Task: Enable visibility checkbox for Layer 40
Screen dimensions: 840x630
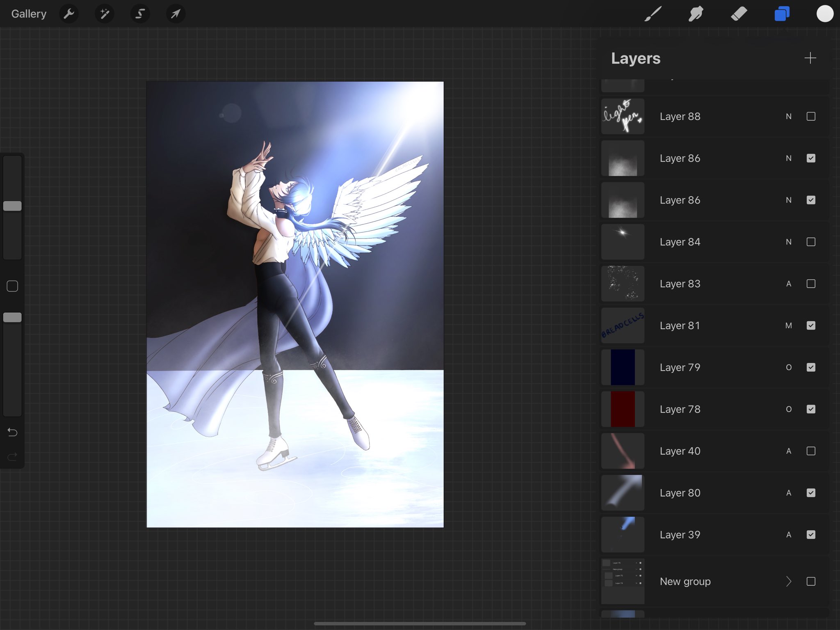Action: pos(811,451)
